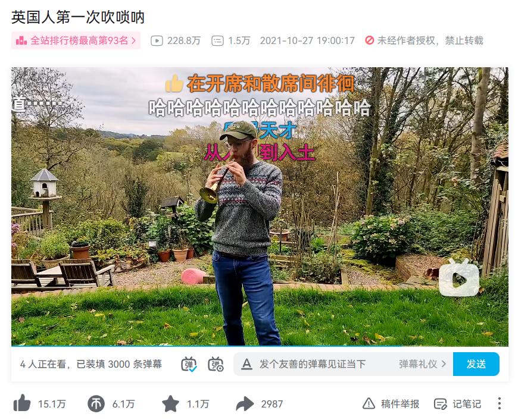518x420 pixels.
Task: Click the video progress bar
Action: pos(260,346)
